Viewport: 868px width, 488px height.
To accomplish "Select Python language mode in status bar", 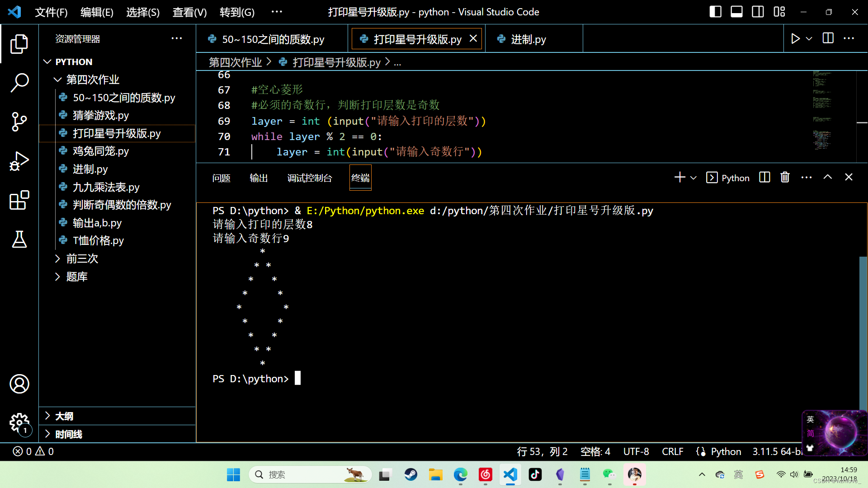I will [x=726, y=451].
